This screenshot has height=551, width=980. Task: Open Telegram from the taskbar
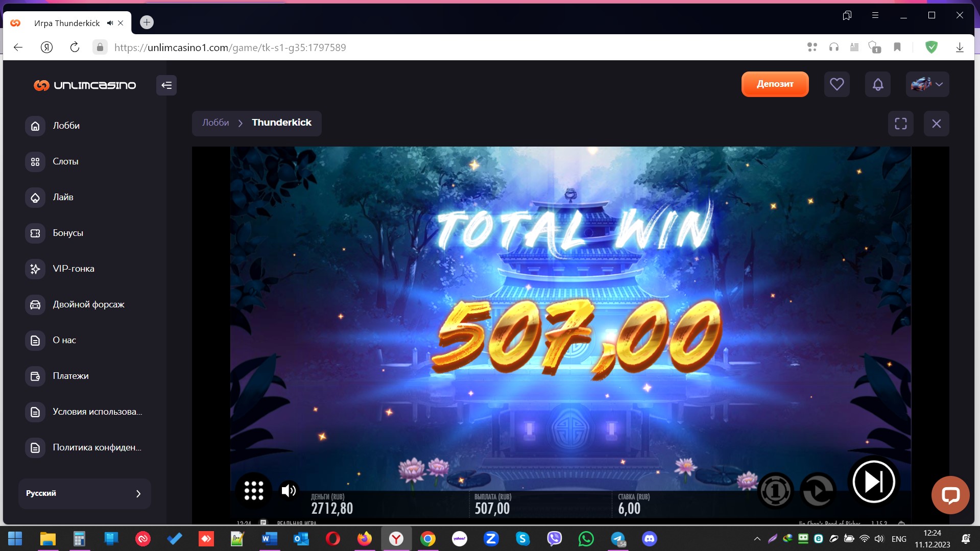[x=618, y=539]
